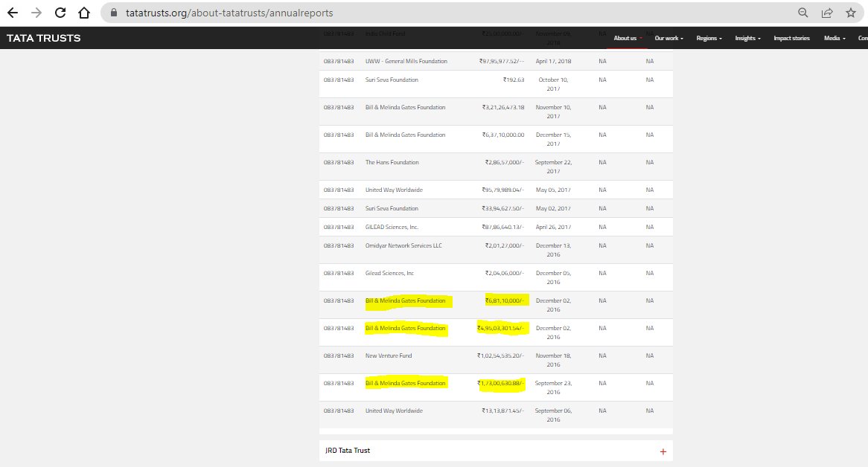Expand the Insights navigation menu

[748, 38]
